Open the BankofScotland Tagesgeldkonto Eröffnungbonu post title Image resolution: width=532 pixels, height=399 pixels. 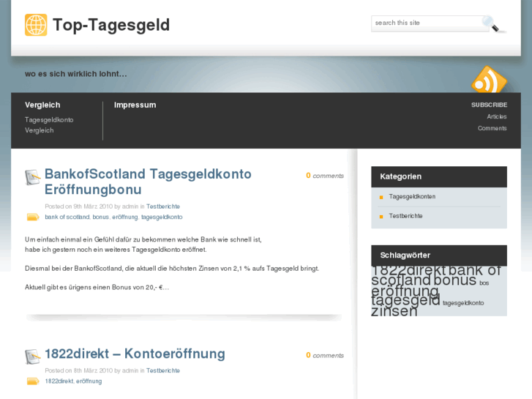pyautogui.click(x=148, y=182)
